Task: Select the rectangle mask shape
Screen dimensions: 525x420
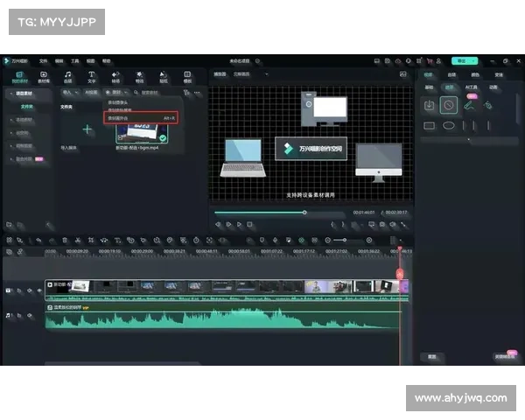Action: coord(430,125)
